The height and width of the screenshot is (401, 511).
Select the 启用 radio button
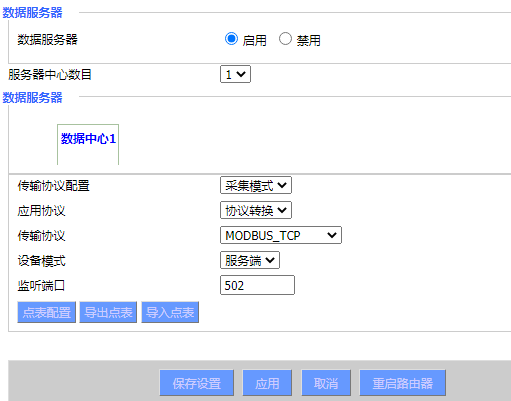[x=231, y=39]
